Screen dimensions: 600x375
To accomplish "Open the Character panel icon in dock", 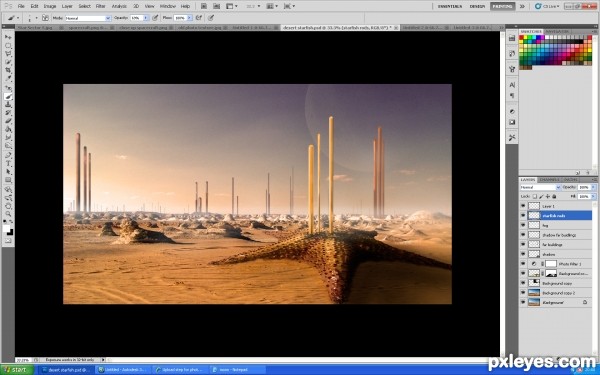I will 512,85.
